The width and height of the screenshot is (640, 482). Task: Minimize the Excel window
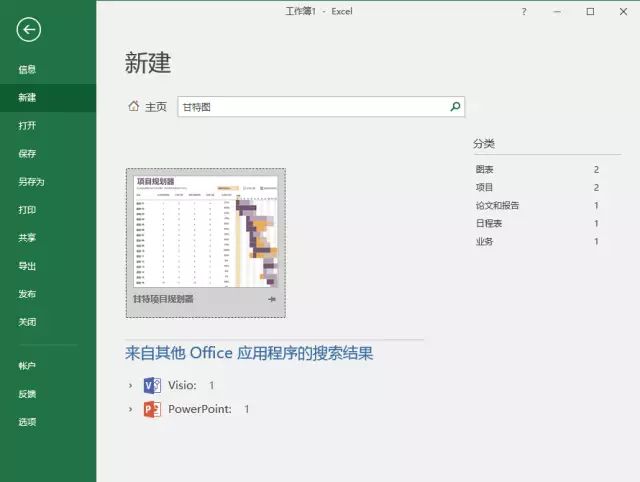click(557, 11)
